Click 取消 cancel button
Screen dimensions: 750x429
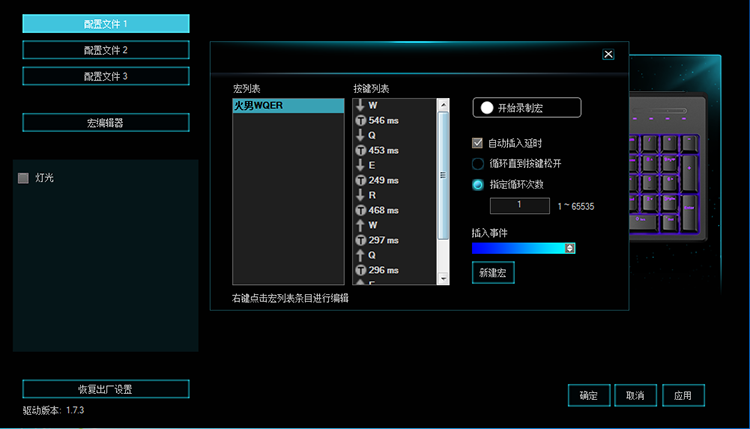click(635, 396)
